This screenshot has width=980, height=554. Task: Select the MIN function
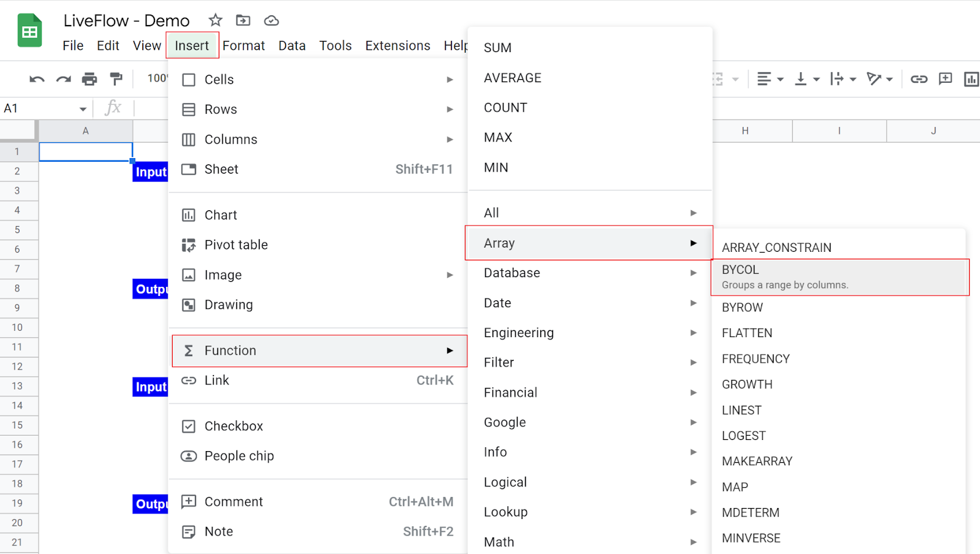pyautogui.click(x=590, y=167)
